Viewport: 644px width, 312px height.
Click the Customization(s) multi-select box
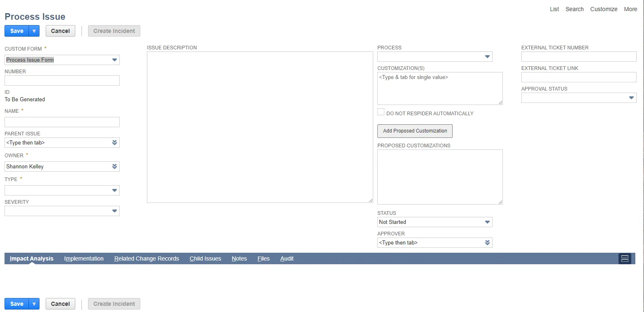tap(440, 88)
